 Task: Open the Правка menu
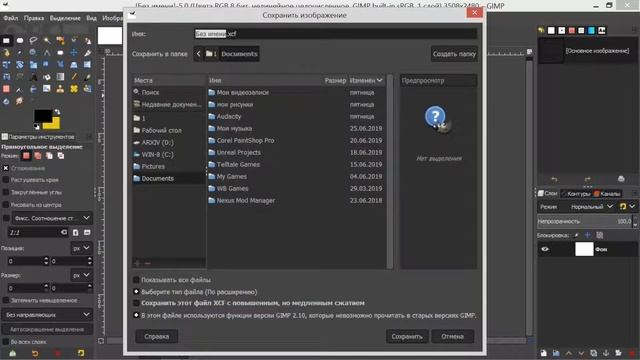pyautogui.click(x=34, y=18)
